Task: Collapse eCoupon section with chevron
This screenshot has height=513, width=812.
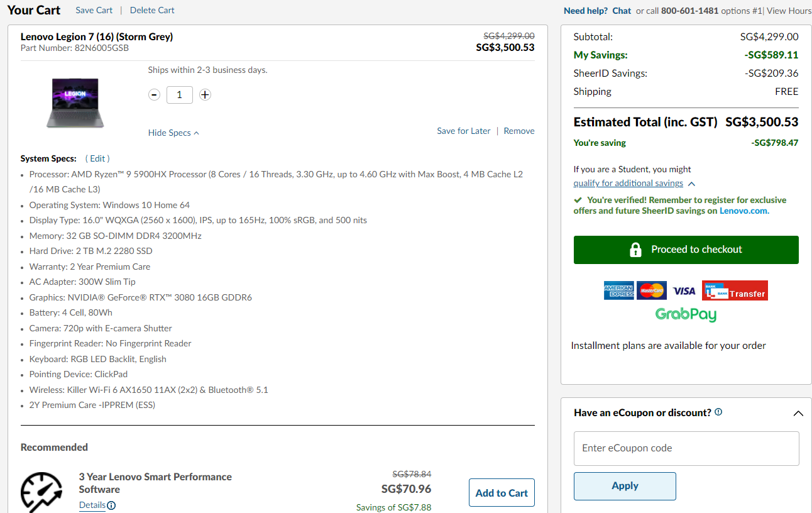Action: 798,414
